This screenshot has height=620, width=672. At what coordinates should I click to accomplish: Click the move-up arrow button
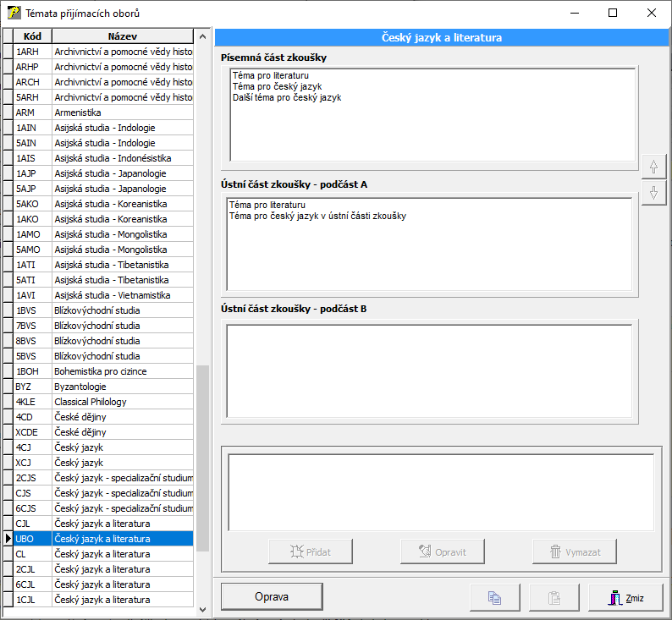(x=653, y=167)
